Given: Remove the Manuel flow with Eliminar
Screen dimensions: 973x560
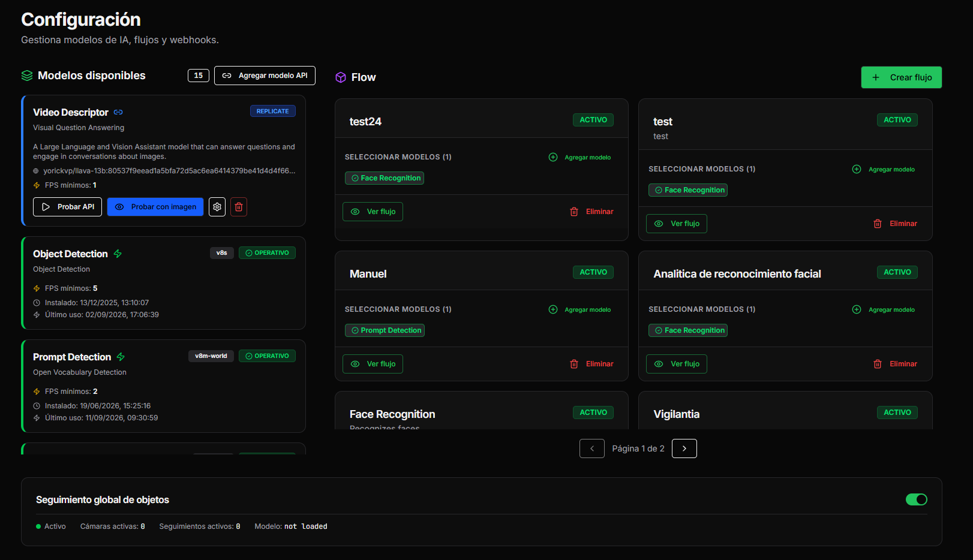Looking at the screenshot, I should [x=591, y=364].
